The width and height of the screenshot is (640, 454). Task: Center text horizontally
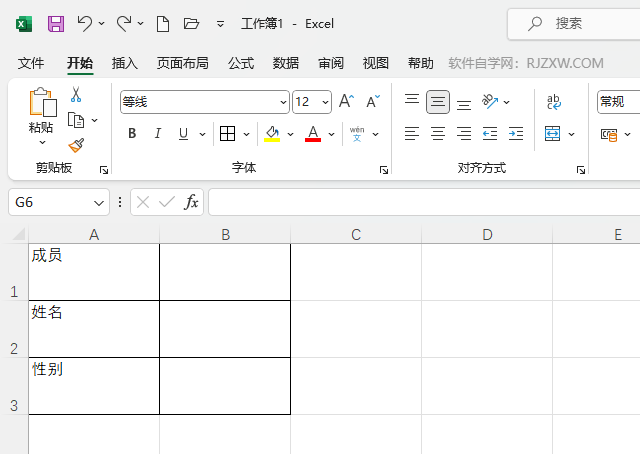point(438,134)
